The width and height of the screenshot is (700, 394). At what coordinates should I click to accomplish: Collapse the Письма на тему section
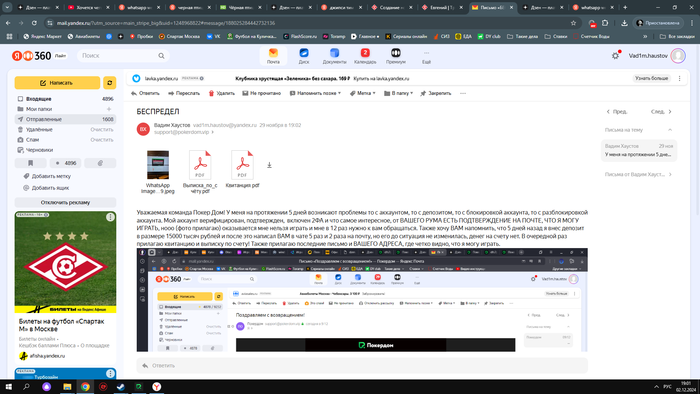click(670, 130)
